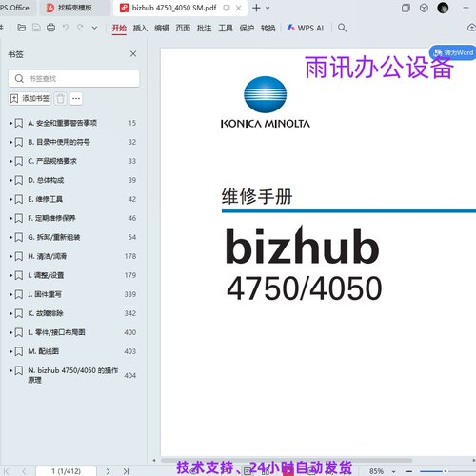Image resolution: width=476 pixels, height=476 pixels.
Task: Open file using the folder icon
Action: [x=21, y=28]
